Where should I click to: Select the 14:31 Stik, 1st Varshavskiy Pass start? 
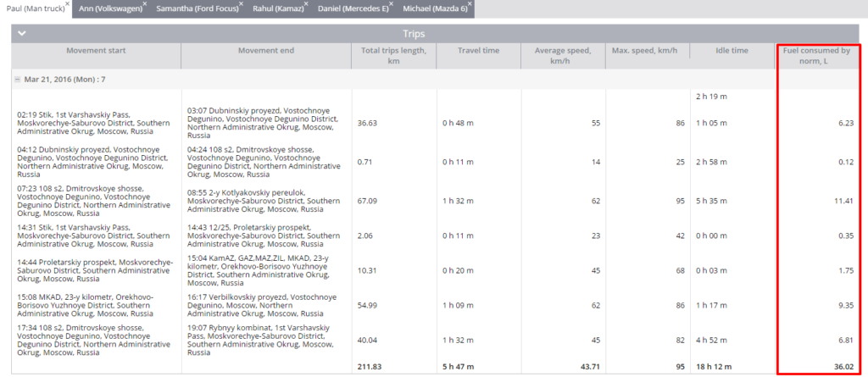92,236
